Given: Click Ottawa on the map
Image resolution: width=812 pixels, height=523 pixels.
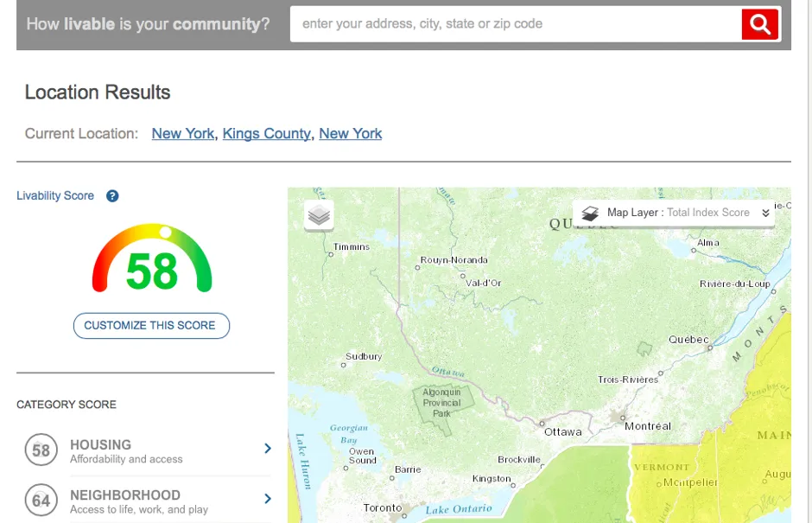Looking at the screenshot, I should [x=561, y=431].
